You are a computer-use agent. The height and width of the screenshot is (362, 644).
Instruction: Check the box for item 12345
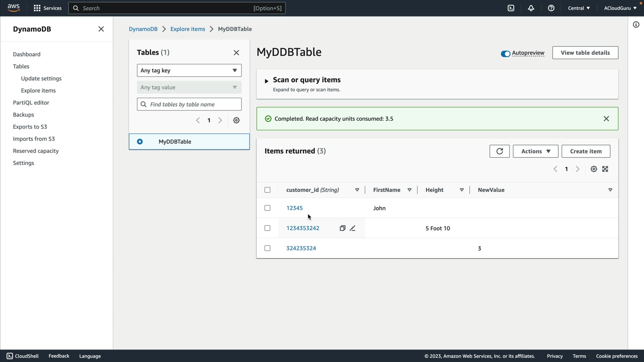267,208
